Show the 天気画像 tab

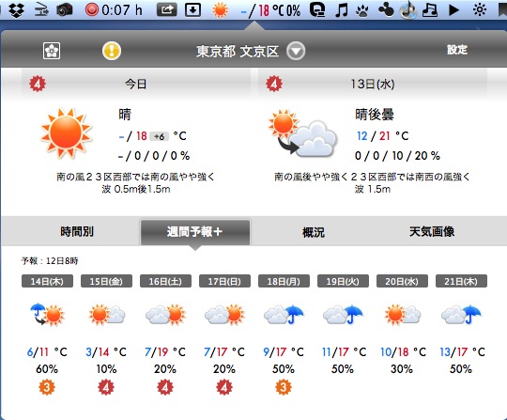click(x=432, y=232)
